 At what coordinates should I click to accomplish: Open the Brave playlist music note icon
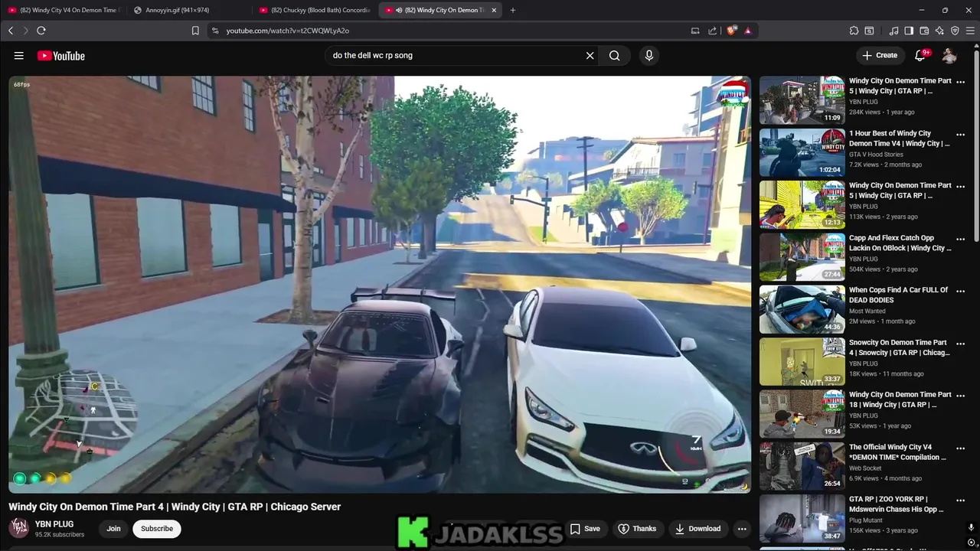[894, 31]
